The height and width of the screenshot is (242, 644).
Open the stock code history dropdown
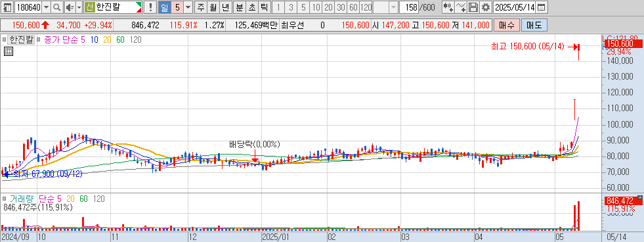[47, 7]
